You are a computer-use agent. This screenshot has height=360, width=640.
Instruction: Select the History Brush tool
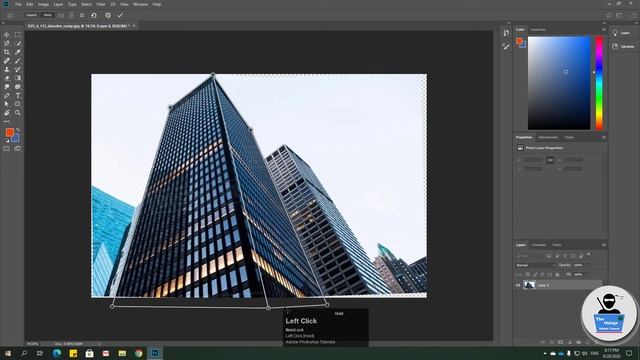tap(18, 69)
